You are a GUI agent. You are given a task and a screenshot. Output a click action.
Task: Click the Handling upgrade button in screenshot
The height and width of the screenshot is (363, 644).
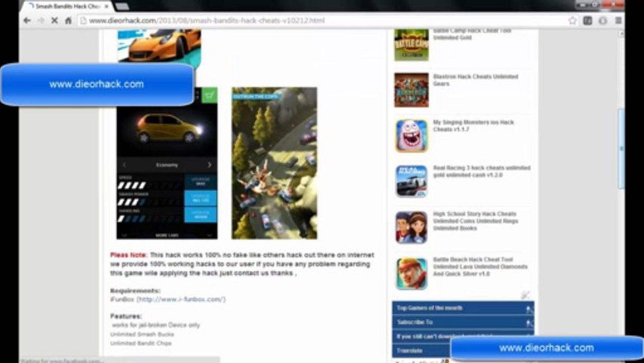[200, 214]
